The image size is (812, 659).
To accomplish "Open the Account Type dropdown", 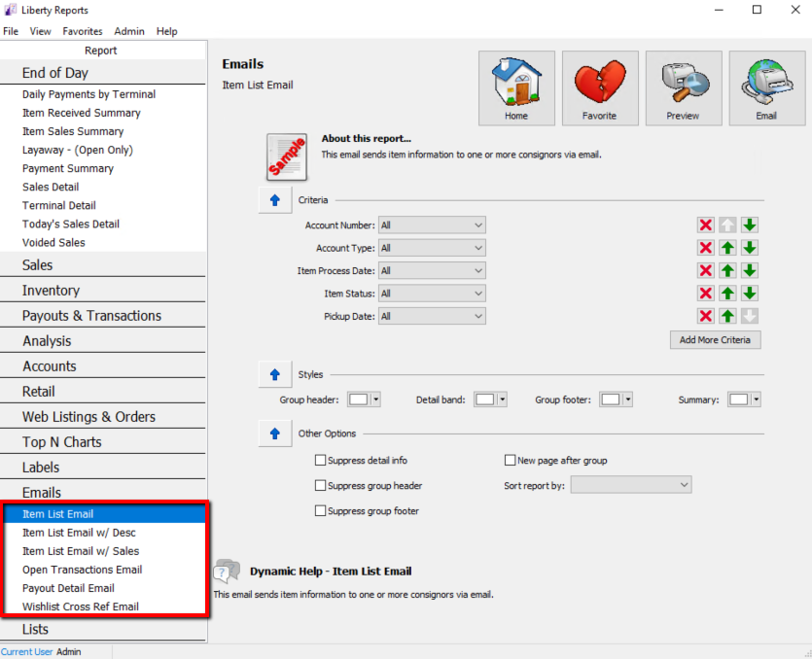I will coord(432,248).
